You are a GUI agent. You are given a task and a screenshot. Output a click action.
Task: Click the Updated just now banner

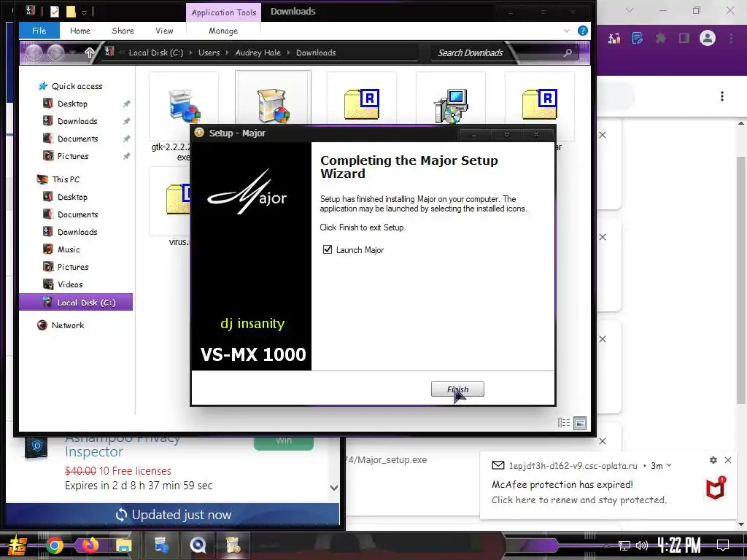click(x=173, y=515)
